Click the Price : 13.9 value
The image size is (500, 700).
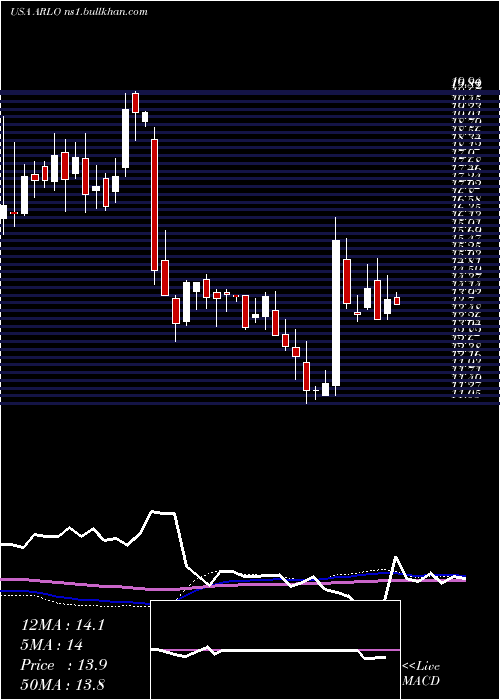64,665
